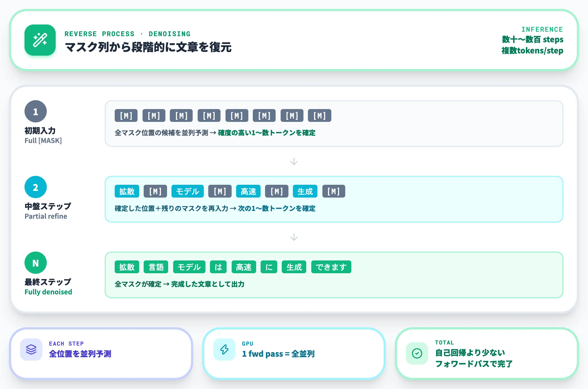Click the green magic wand header icon

point(40,40)
